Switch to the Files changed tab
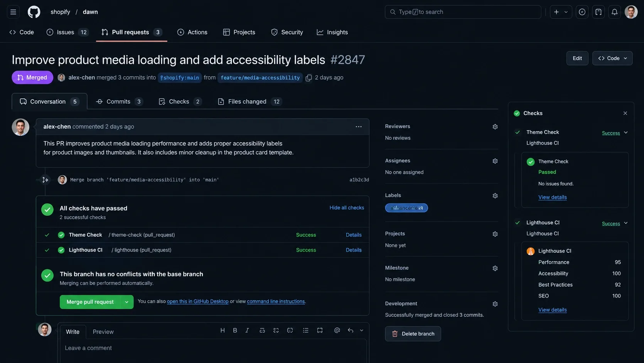This screenshot has width=644, height=363. pyautogui.click(x=250, y=102)
